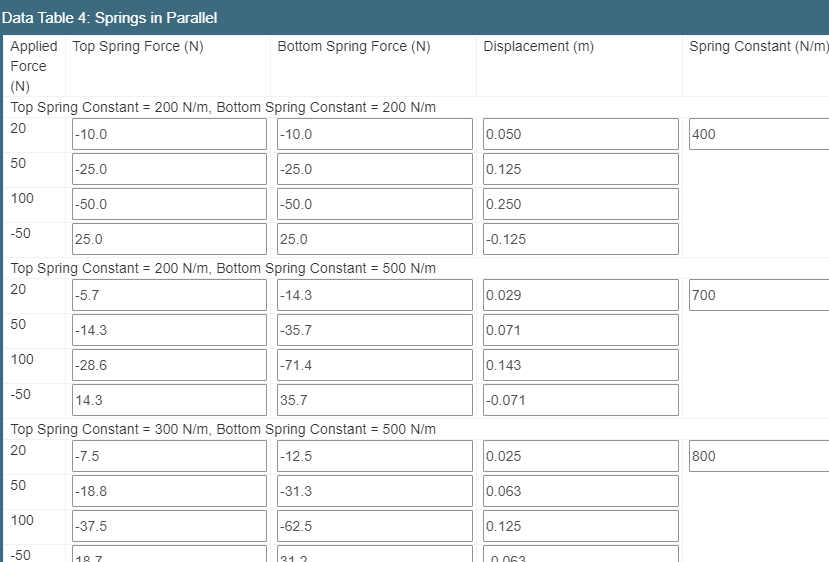Select the 'Spring Constant (N/m)' column header
The width and height of the screenshot is (829, 562).
(759, 47)
